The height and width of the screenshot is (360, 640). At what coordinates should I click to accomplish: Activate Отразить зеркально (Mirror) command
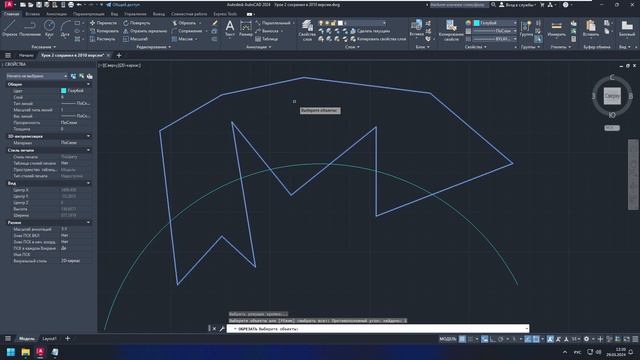point(145,31)
